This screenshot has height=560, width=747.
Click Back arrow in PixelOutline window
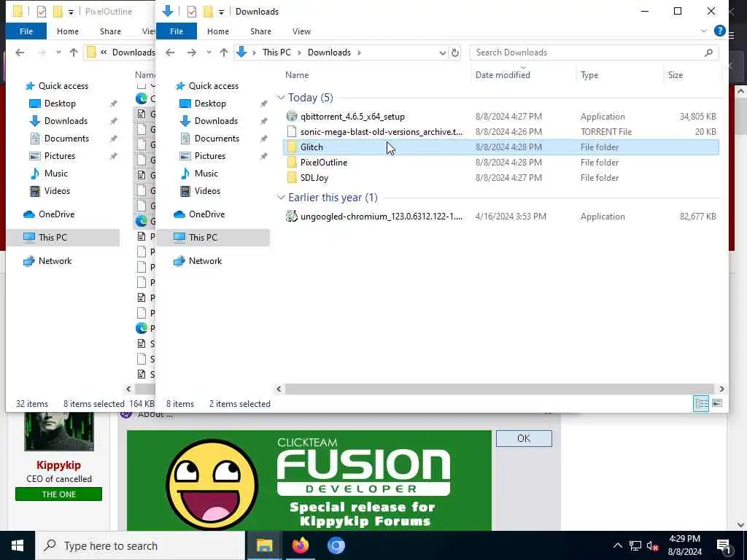click(20, 52)
